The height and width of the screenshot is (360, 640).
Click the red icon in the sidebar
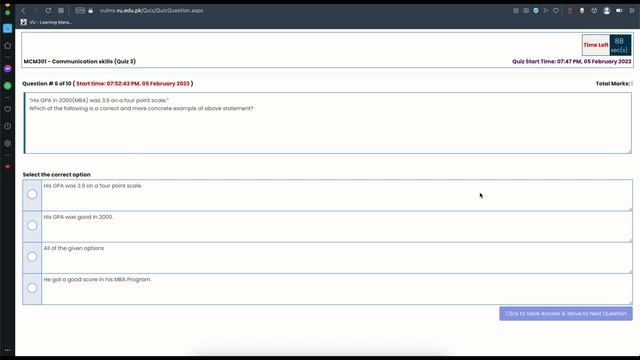8,167
